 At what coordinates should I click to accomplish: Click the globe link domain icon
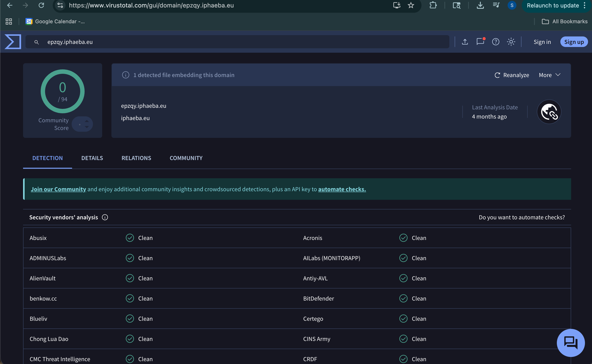click(x=549, y=112)
